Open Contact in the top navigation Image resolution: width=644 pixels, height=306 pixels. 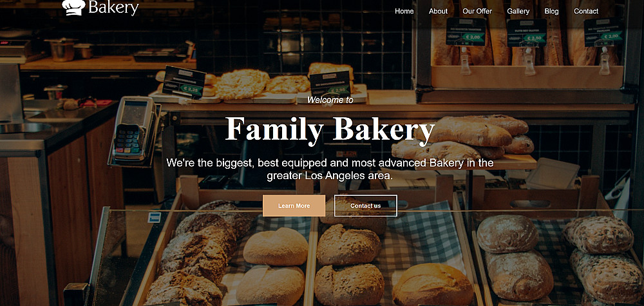tap(586, 11)
